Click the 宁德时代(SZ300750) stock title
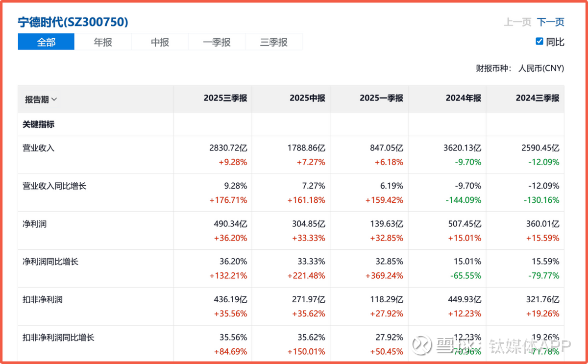Screen dimensions: 588x364 pyautogui.click(x=73, y=22)
